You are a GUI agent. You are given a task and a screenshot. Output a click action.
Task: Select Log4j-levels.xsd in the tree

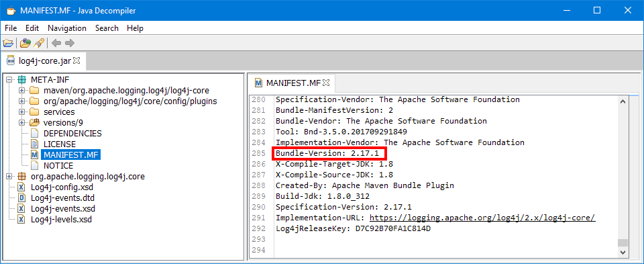[61, 219]
